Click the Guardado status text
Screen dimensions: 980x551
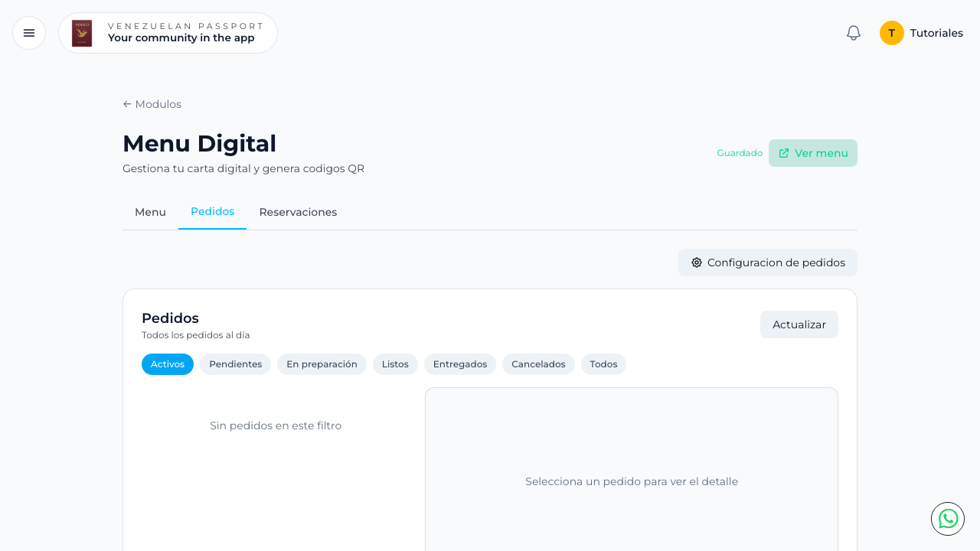740,153
